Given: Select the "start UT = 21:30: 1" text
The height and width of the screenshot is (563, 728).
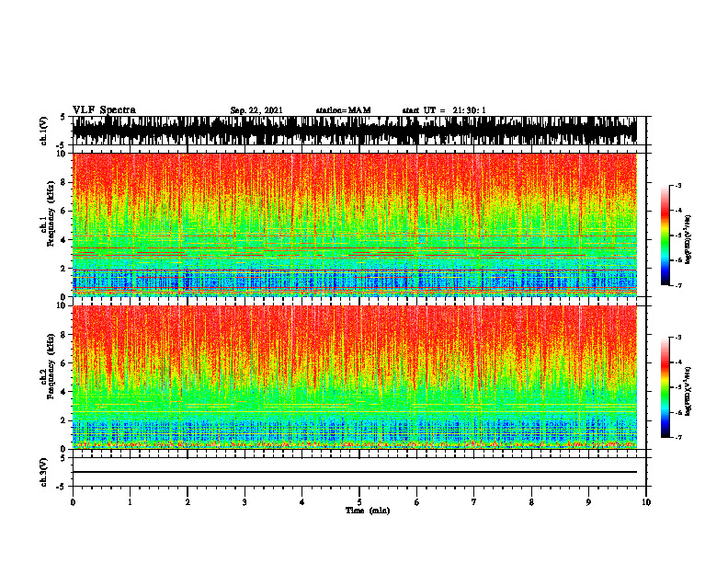Looking at the screenshot, I should [x=444, y=110].
